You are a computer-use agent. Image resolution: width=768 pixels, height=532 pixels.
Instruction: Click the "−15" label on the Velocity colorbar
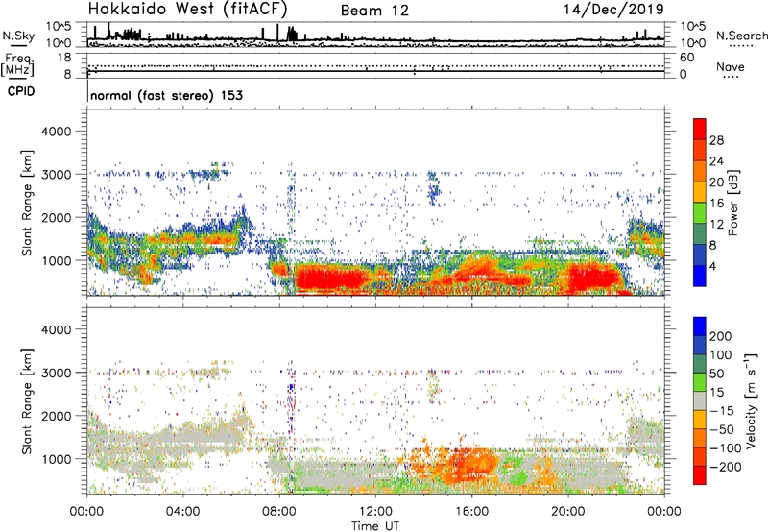pyautogui.click(x=722, y=411)
